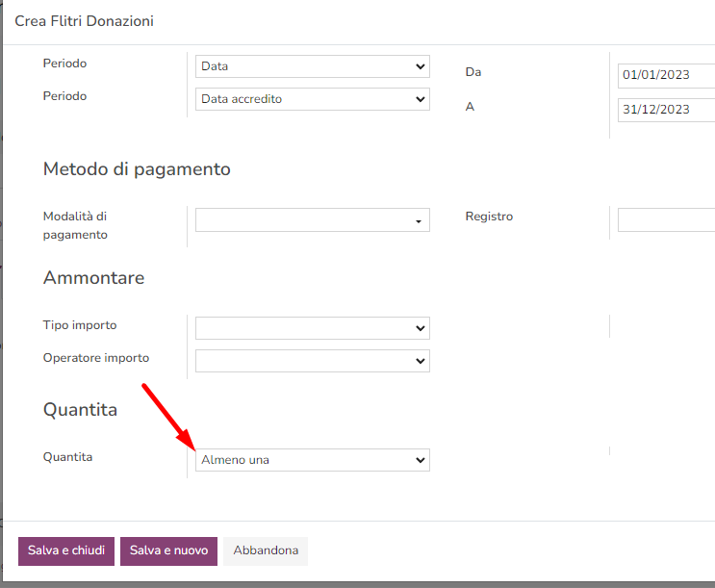
Task: Click the Salva e nuovo button
Action: (x=168, y=551)
